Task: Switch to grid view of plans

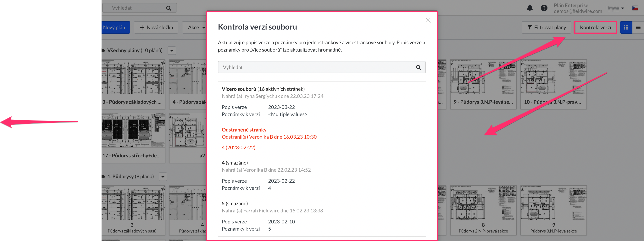Action: click(626, 27)
